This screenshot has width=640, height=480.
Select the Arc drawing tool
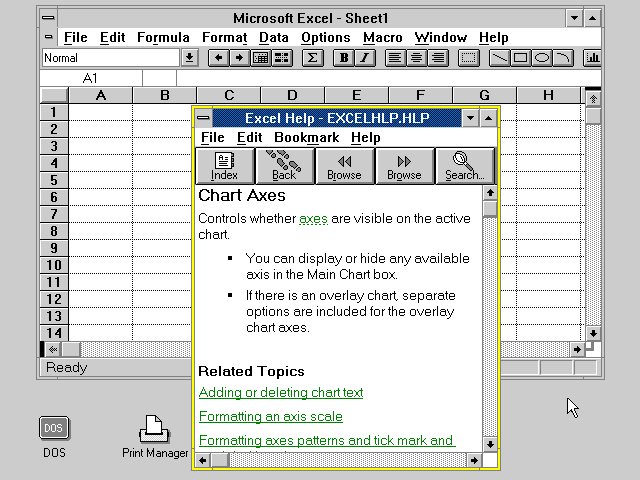coord(563,58)
